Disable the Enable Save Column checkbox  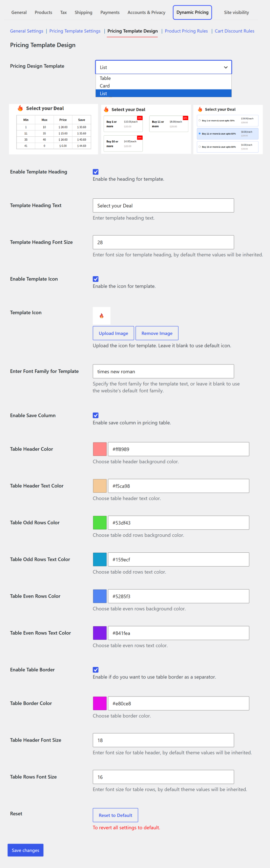[96, 415]
